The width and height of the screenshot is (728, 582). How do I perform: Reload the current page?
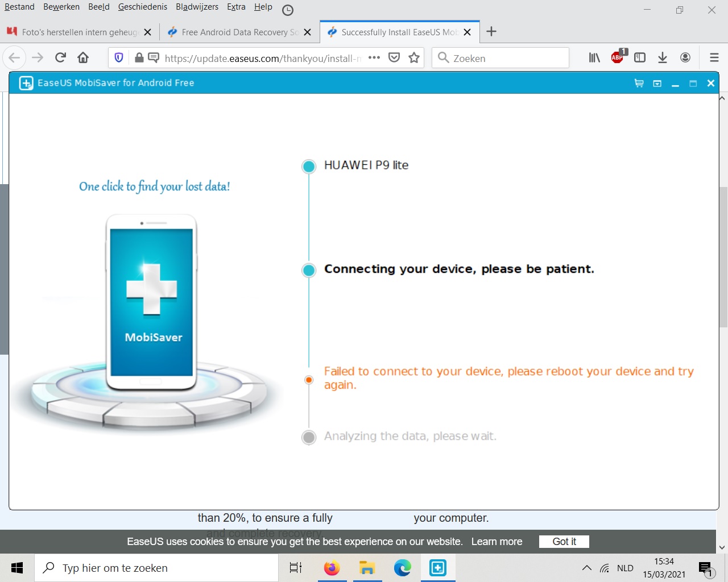[60, 57]
